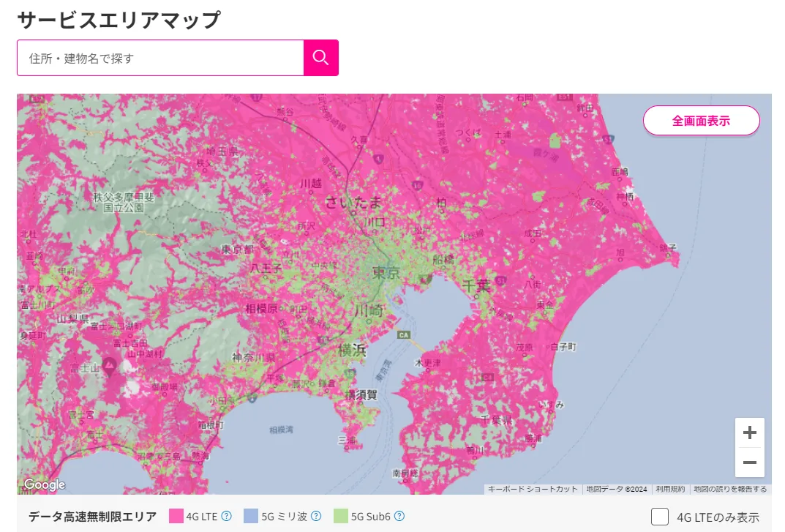785x532 pixels.
Task: Click the 八王子 city label
Action: click(x=266, y=269)
